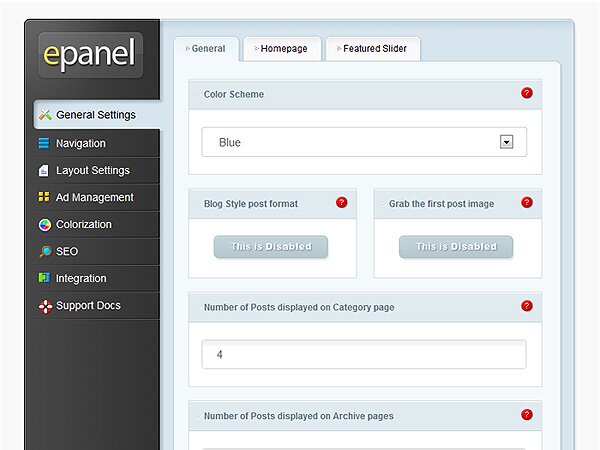Open help for Blog Style post format
This screenshot has width=600, height=450.
341,202
